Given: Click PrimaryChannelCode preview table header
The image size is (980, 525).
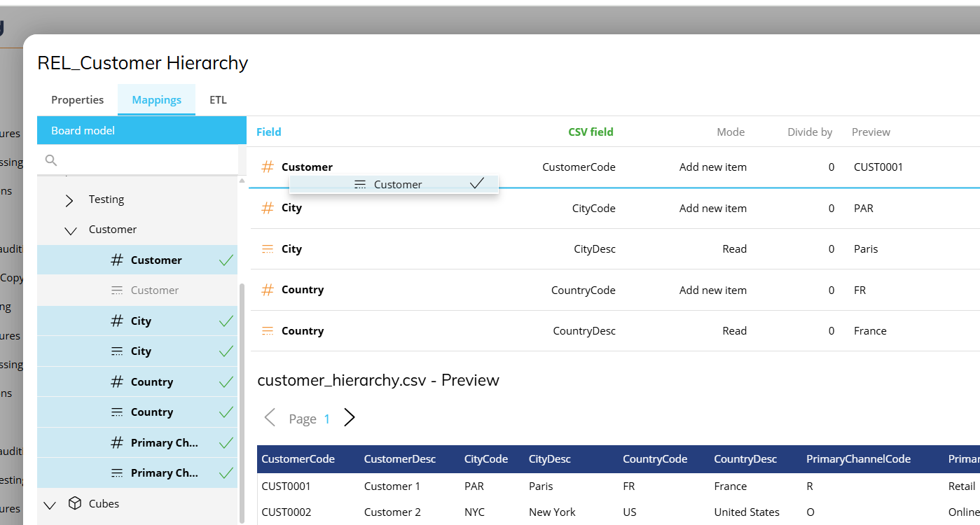Looking at the screenshot, I should point(858,459).
